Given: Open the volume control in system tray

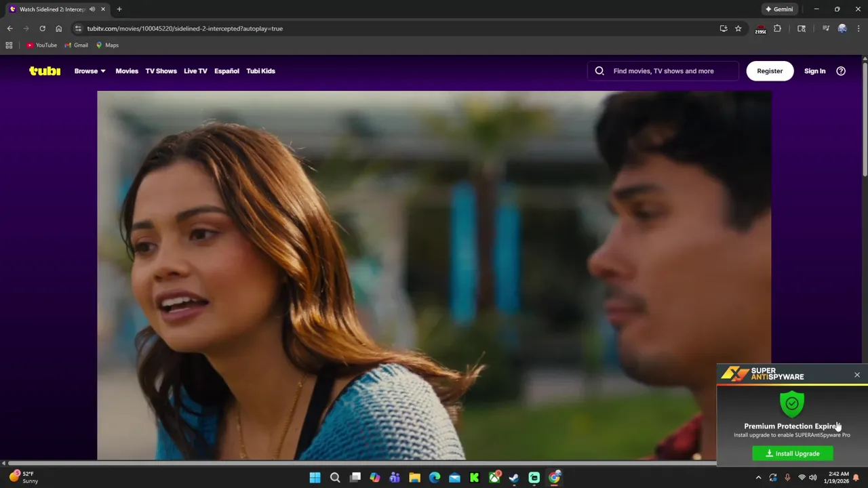Looking at the screenshot, I should point(812,478).
